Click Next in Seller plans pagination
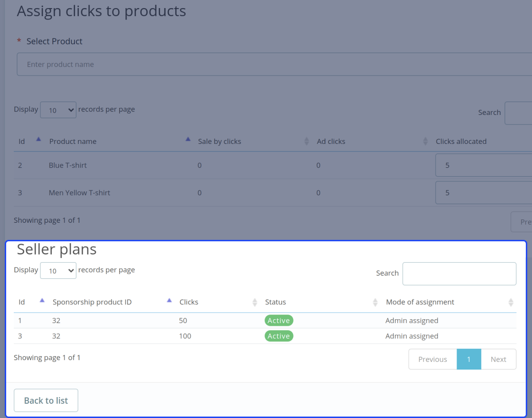This screenshot has width=532, height=418. 498,359
